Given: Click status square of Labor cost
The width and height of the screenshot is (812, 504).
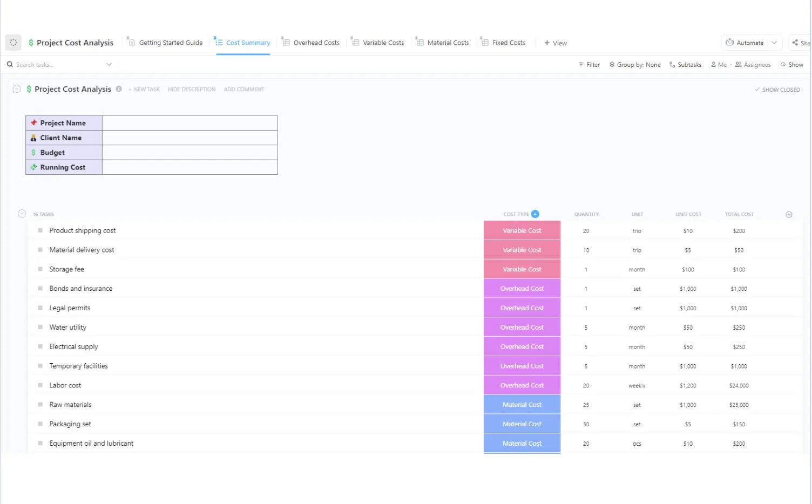Looking at the screenshot, I should pos(40,385).
